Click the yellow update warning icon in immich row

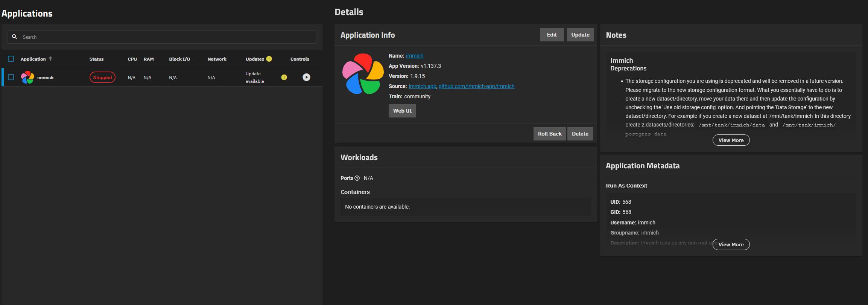[284, 77]
